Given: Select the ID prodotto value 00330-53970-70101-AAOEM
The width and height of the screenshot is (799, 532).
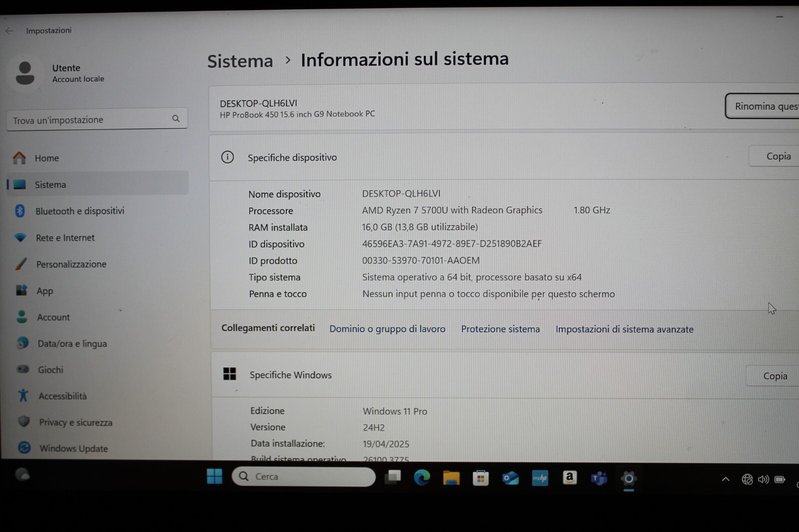Looking at the screenshot, I should point(421,260).
